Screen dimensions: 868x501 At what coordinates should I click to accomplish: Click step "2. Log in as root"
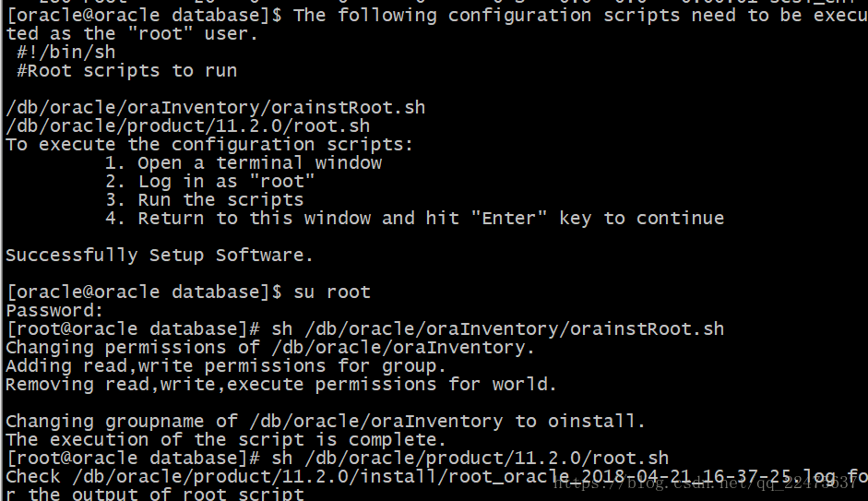[x=209, y=182]
